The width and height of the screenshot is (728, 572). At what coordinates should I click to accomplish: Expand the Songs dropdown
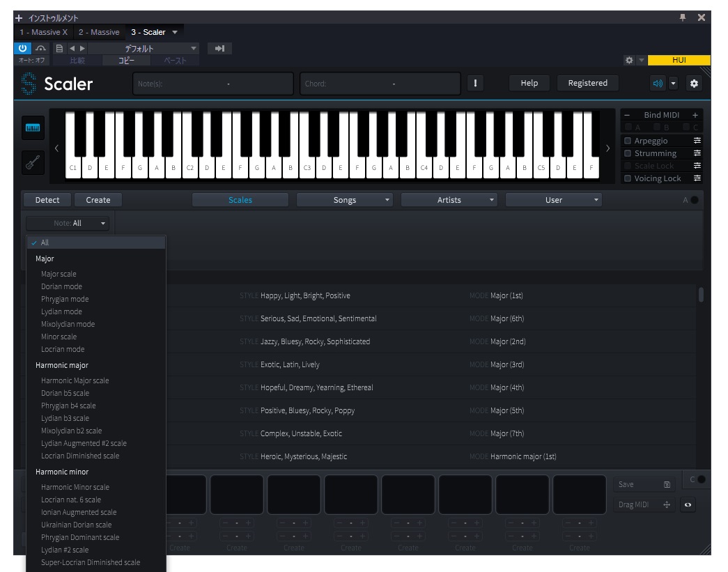pyautogui.click(x=345, y=200)
